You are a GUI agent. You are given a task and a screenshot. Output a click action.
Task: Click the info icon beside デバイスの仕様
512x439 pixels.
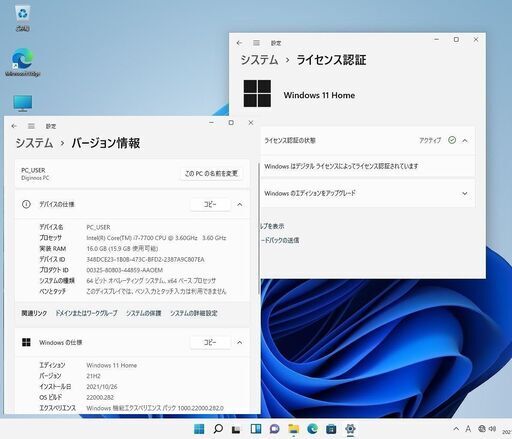(x=26, y=204)
